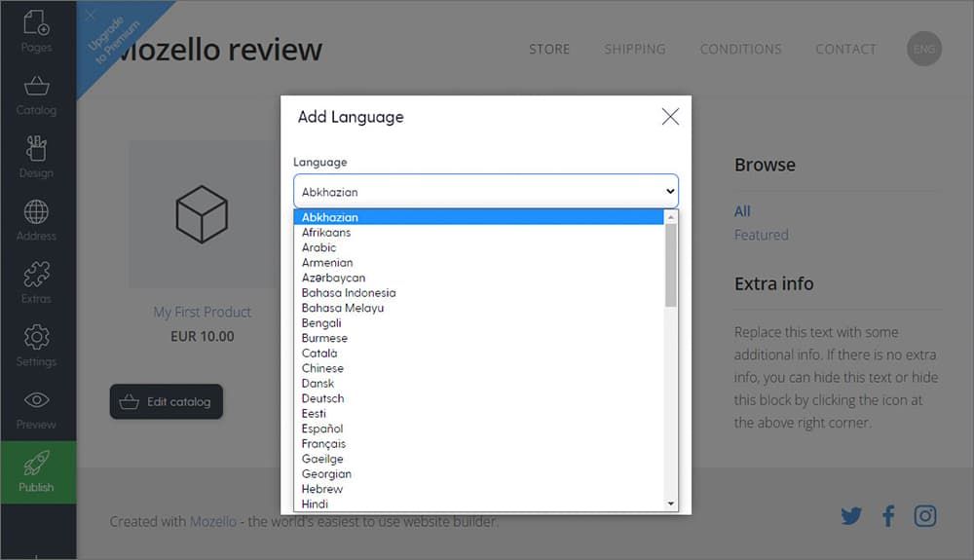Click the ENG language circle button

[x=924, y=49]
